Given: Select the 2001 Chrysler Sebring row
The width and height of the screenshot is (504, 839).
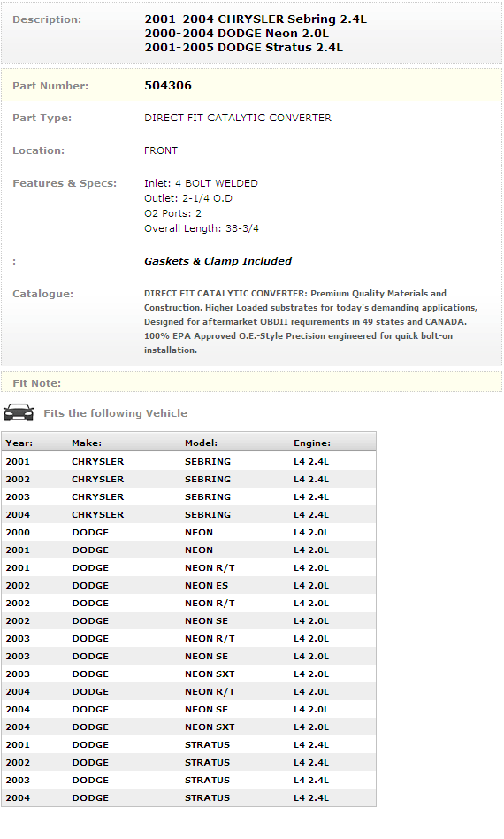Looking at the screenshot, I should [x=188, y=461].
